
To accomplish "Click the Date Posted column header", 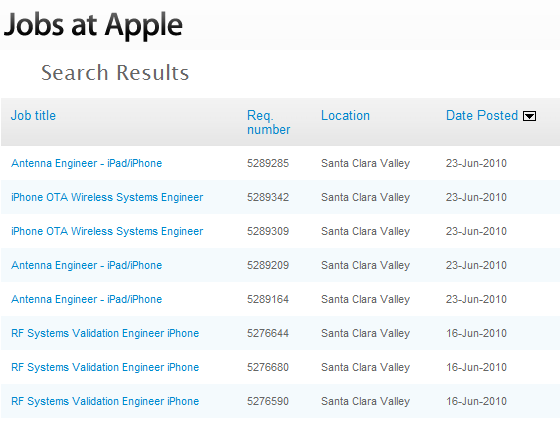I will pos(482,115).
